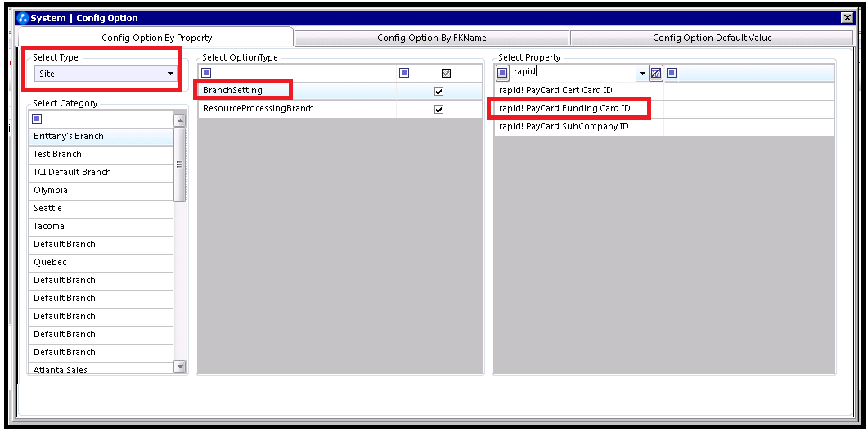Click the category list scrollbar up arrow
The width and height of the screenshot is (868, 433).
tap(180, 120)
